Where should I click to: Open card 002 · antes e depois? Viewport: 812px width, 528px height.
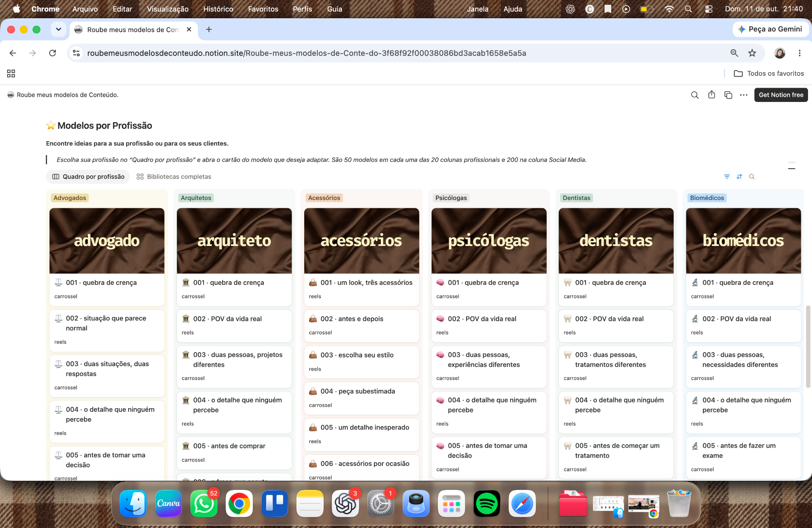[361, 325]
